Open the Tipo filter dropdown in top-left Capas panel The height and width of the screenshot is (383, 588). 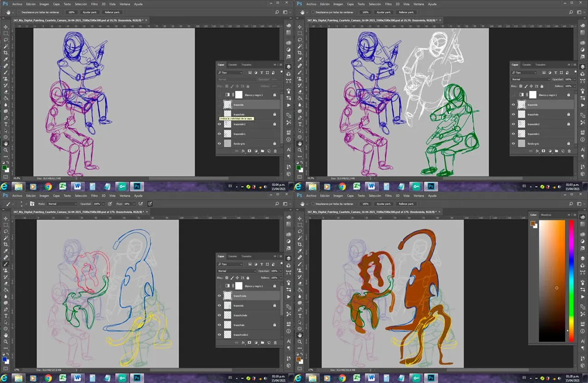230,73
